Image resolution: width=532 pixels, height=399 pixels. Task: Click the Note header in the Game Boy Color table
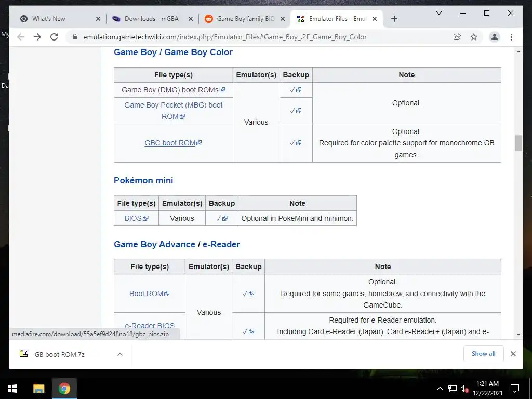[406, 75]
